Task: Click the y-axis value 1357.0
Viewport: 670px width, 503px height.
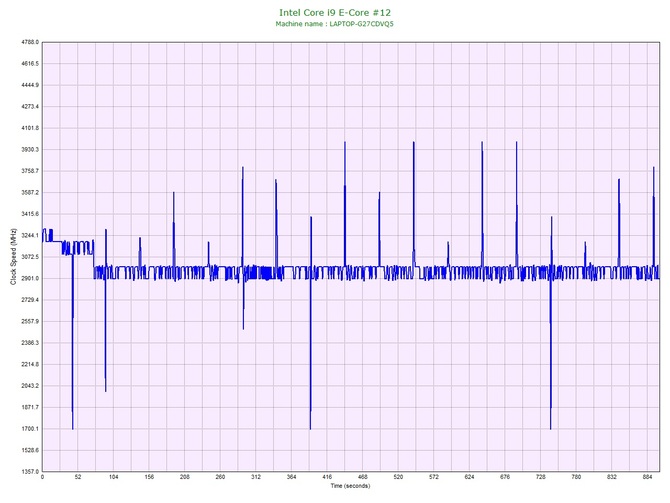Action: (x=30, y=471)
